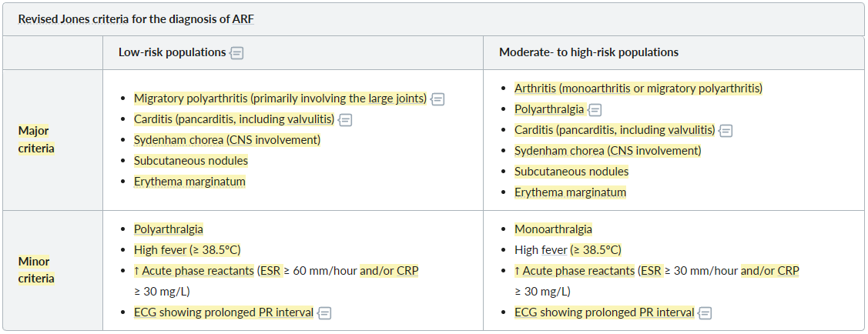This screenshot has height=334, width=868.
Task: Click note icon after moderate-risk Carditis entry
Action: click(726, 131)
